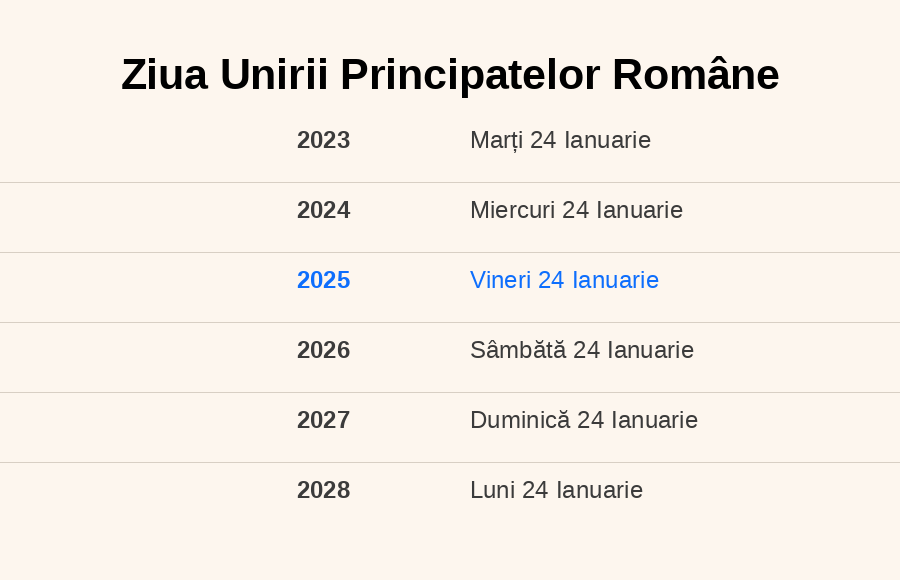This screenshot has width=900, height=580.
Task: Click the word Unirii in the heading
Action: point(274,75)
